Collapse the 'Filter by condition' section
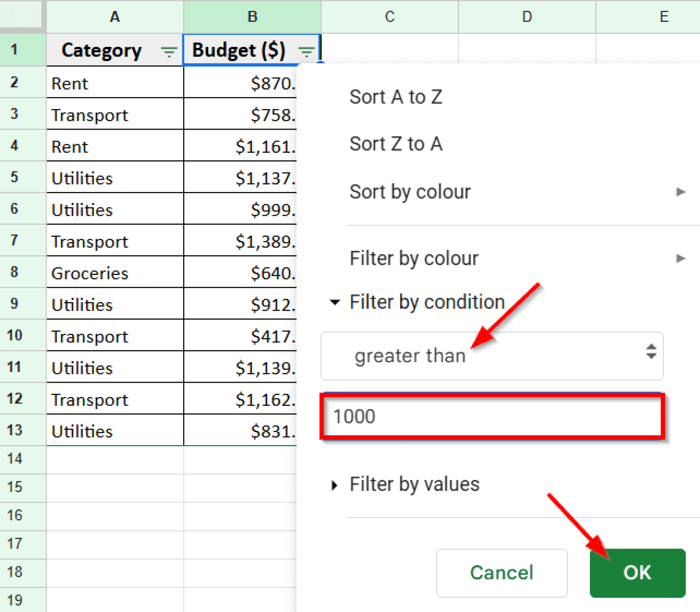 [x=335, y=302]
